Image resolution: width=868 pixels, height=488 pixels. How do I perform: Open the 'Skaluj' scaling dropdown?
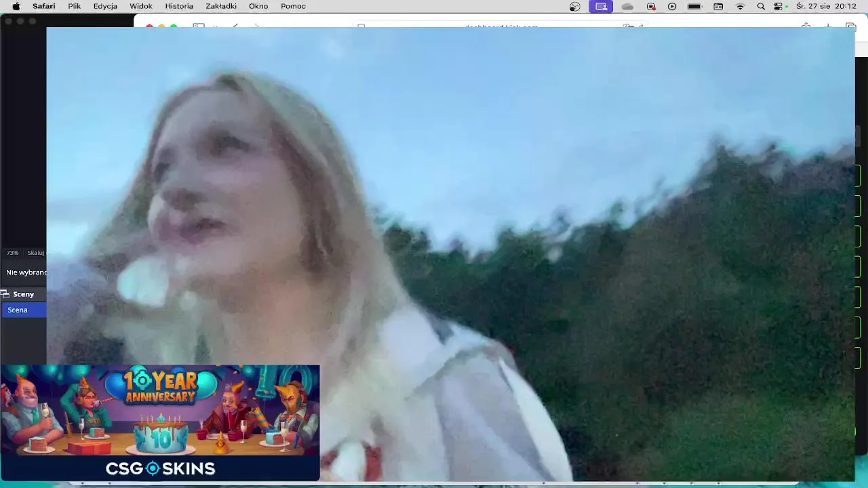pos(36,253)
